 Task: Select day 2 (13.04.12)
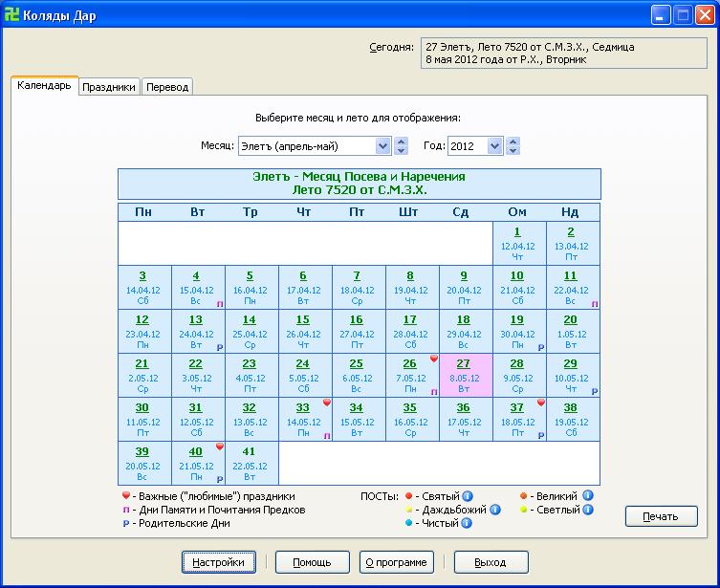point(573,243)
